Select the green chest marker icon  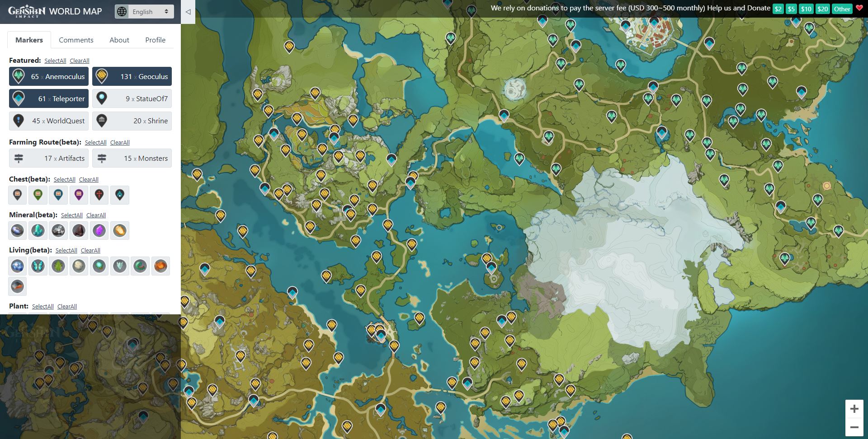[x=38, y=195]
